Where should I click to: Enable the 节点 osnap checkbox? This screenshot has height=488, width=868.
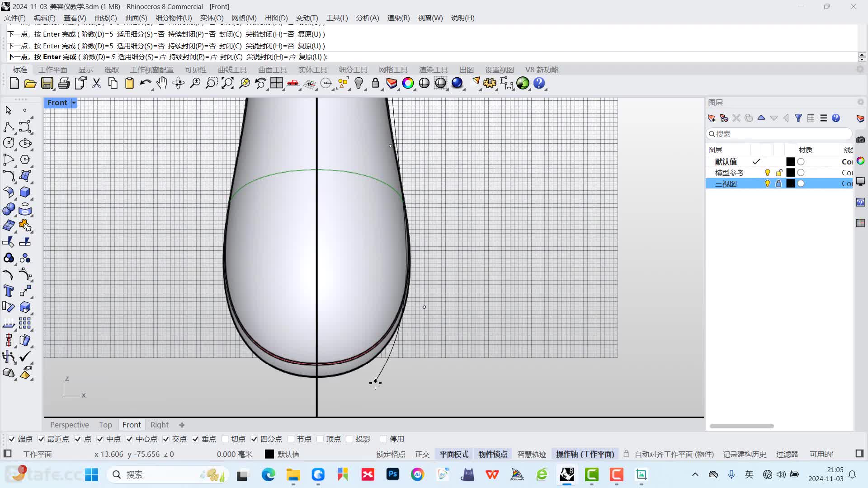[291, 439]
